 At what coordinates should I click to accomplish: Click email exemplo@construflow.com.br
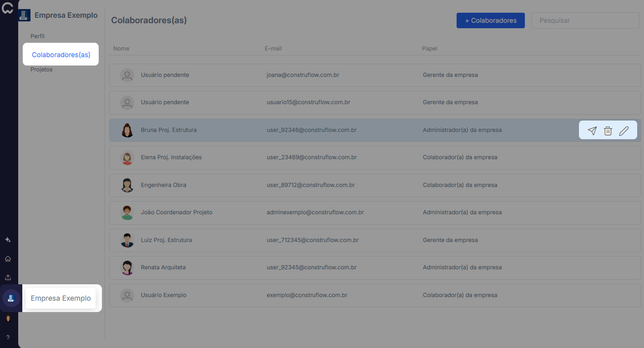[307, 295]
